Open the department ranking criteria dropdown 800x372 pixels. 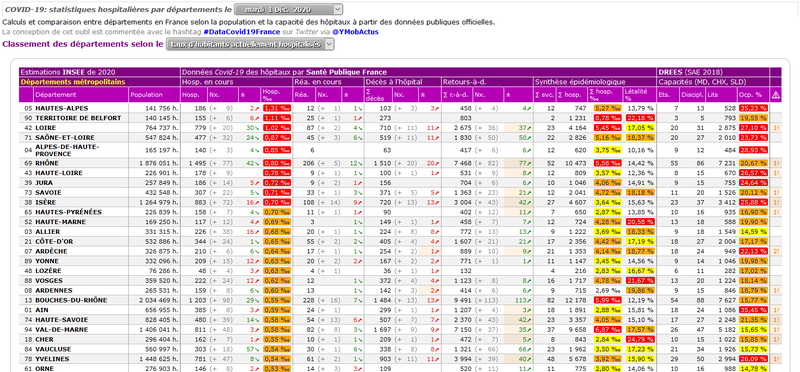251,44
